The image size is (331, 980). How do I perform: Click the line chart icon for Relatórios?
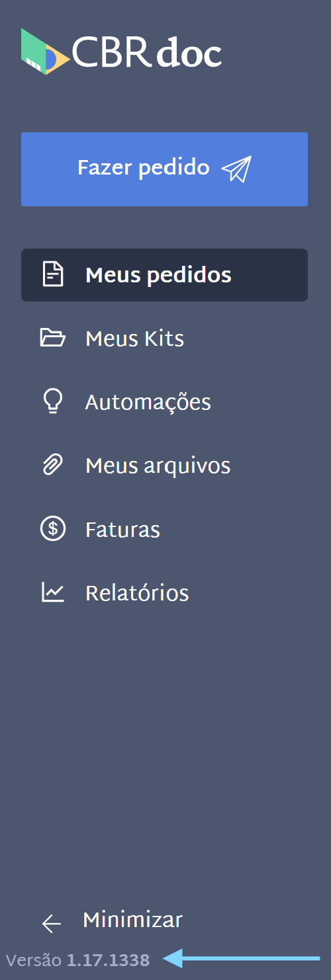click(x=53, y=592)
